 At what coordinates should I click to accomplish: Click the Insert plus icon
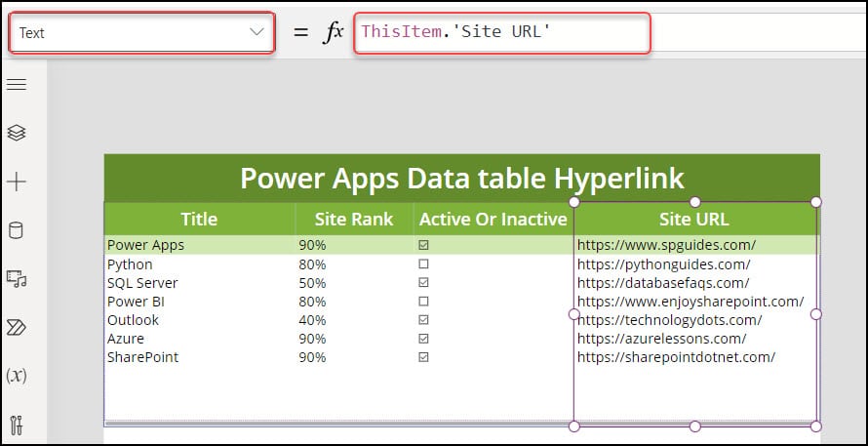click(16, 182)
